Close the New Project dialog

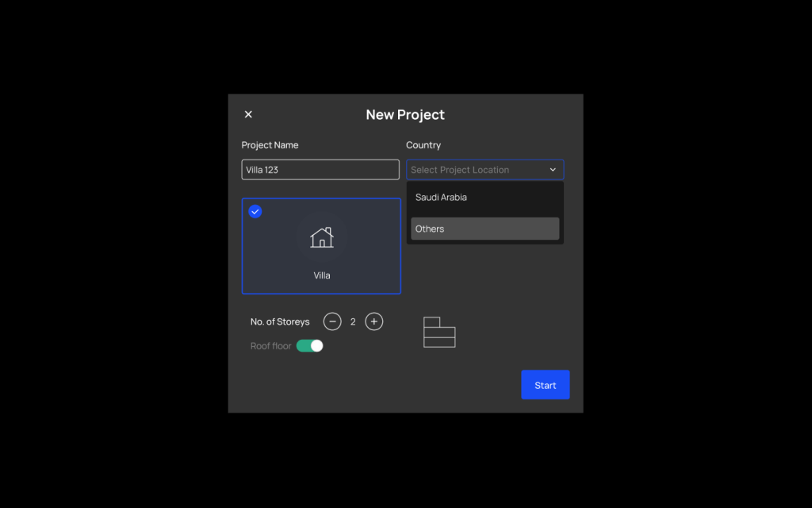(248, 114)
